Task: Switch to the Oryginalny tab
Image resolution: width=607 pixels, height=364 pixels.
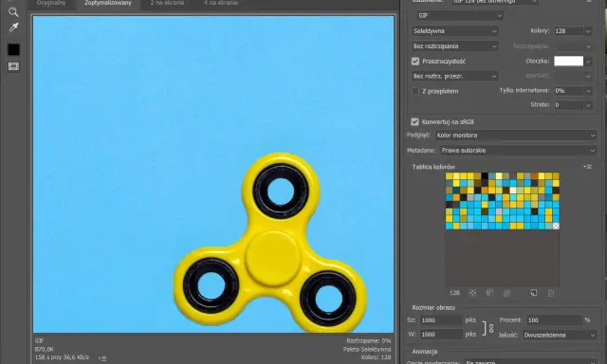Action: coord(50,3)
